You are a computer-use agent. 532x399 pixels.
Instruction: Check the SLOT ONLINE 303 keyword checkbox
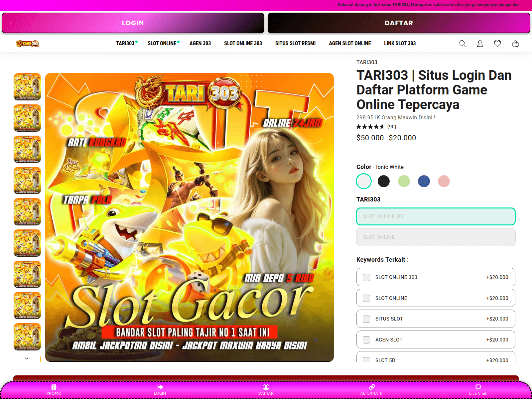point(367,277)
